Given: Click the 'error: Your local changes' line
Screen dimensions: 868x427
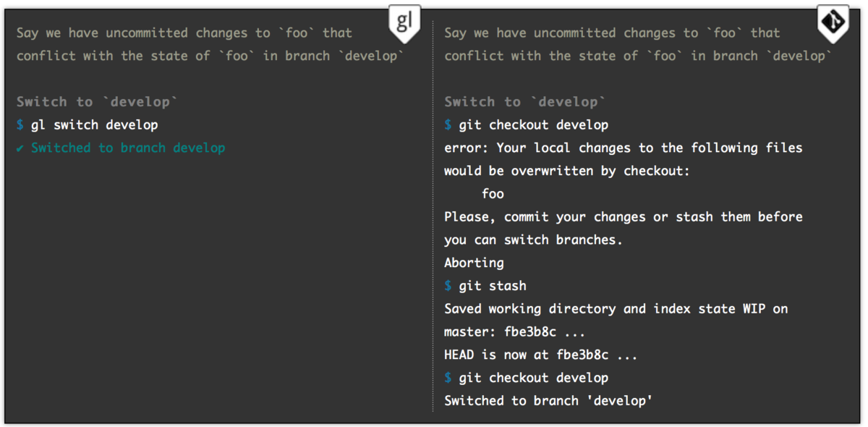Looking at the screenshot, I should pyautogui.click(x=623, y=148).
